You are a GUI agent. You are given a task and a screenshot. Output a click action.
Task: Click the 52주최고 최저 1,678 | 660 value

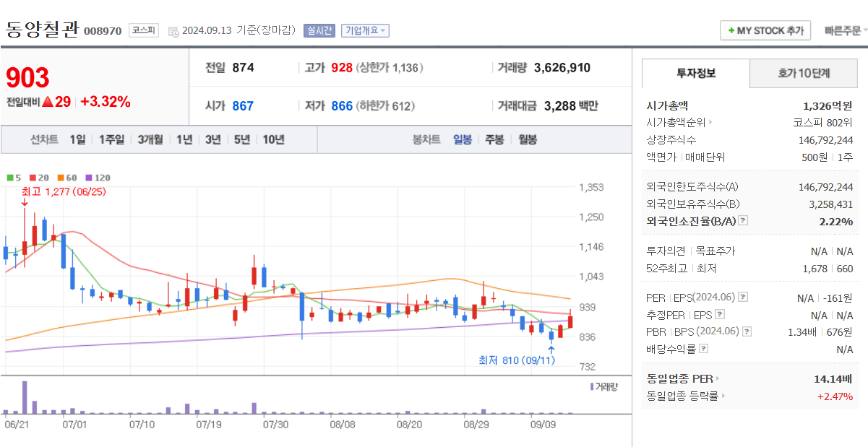pyautogui.click(x=828, y=269)
